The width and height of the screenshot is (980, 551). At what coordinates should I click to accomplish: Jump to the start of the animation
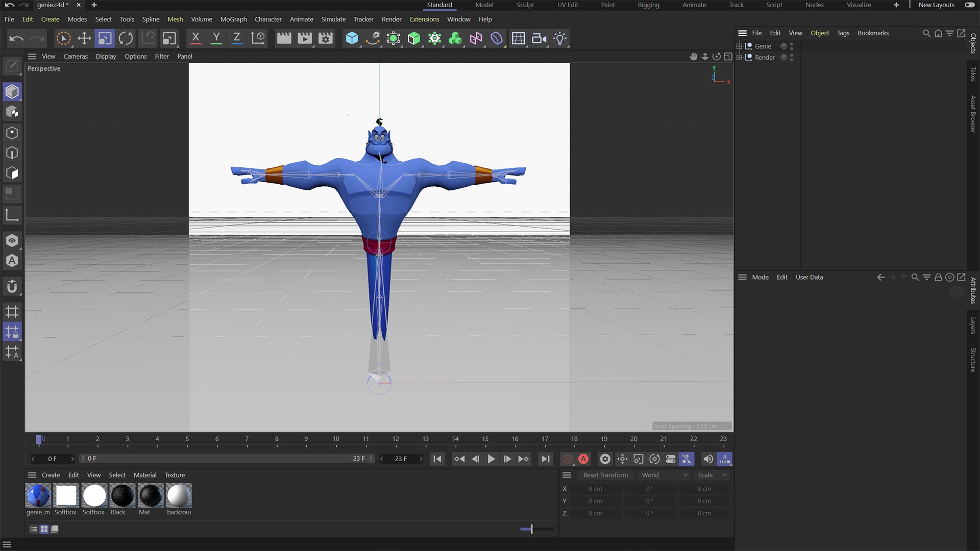click(437, 459)
